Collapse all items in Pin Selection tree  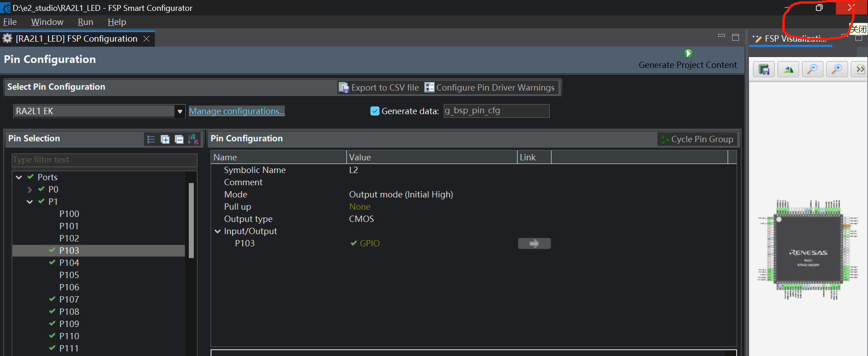(x=179, y=140)
